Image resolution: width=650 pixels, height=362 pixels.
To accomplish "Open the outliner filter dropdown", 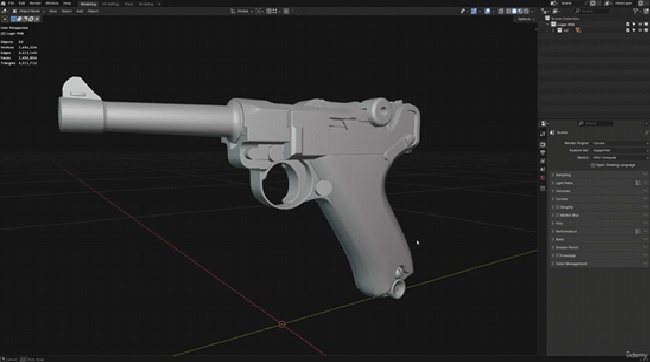I will click(x=636, y=11).
